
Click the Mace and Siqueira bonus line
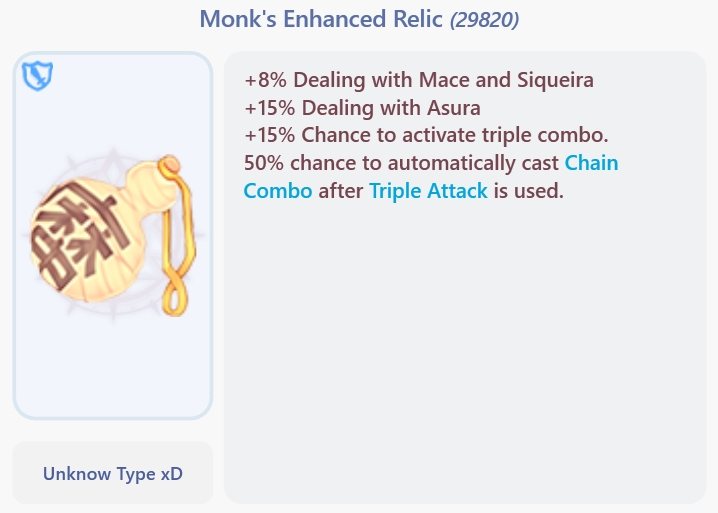click(x=420, y=80)
